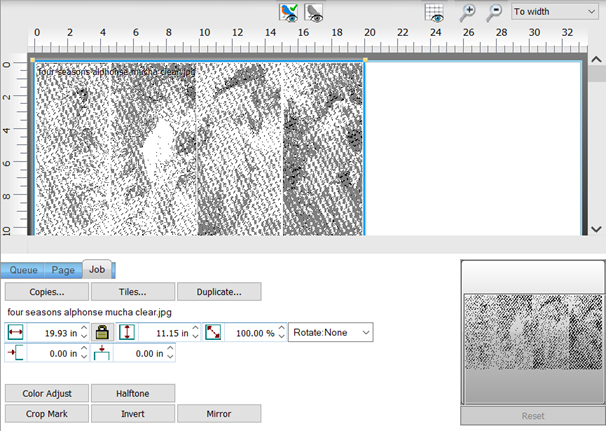This screenshot has height=431, width=606.
Task: Increase height with the up stepper
Action: pyautogui.click(x=195, y=329)
